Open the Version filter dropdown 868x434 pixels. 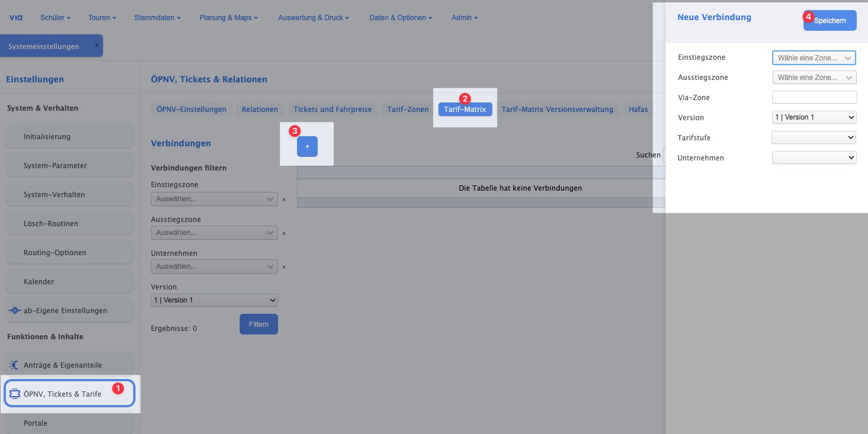pos(214,300)
